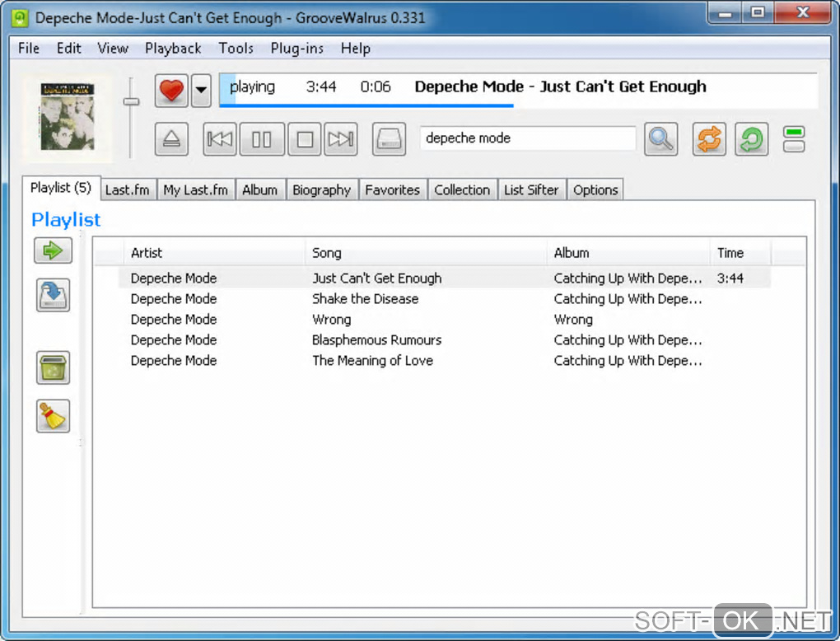This screenshot has width=840, height=641.
Task: Click the Wrong album cell
Action: [573, 320]
